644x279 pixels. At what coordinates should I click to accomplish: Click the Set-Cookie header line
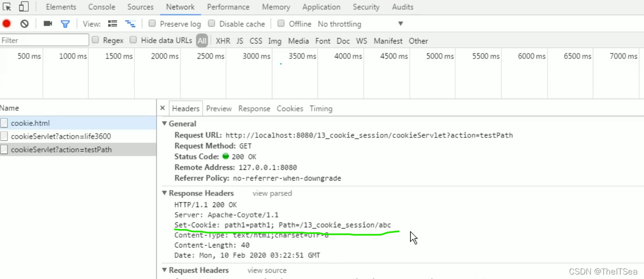283,225
